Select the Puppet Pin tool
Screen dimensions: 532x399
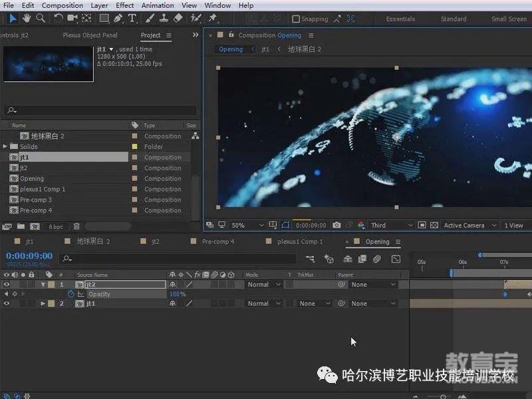[x=213, y=18]
